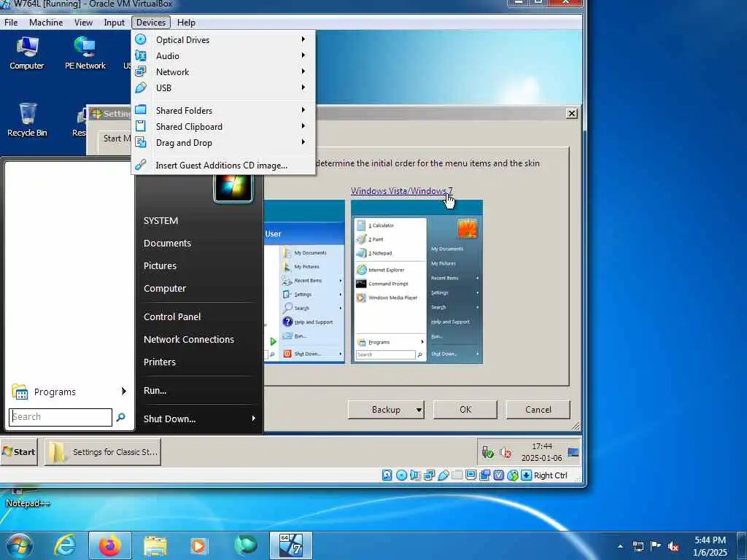Open Firefox from the host taskbar

point(110,545)
